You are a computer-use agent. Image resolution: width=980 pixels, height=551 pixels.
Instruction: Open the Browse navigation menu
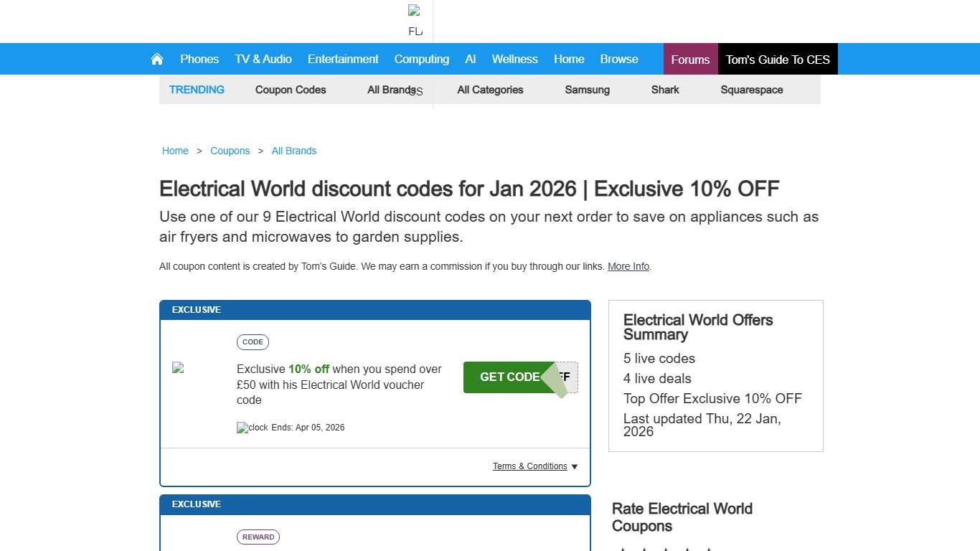[618, 59]
